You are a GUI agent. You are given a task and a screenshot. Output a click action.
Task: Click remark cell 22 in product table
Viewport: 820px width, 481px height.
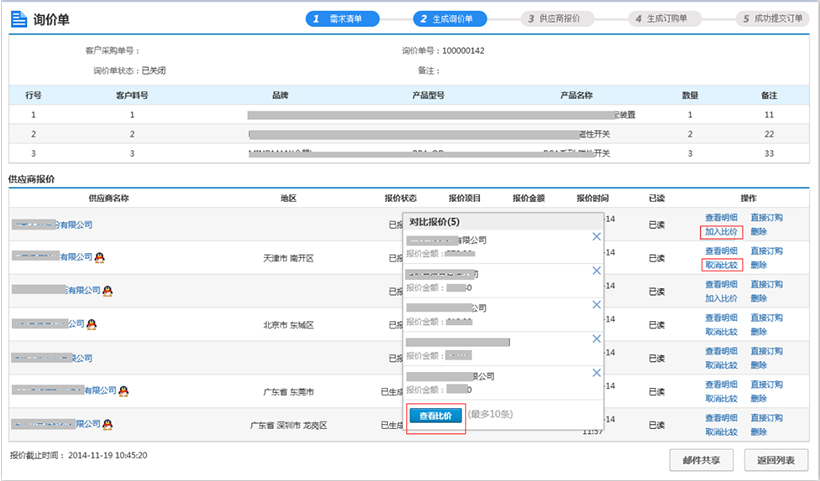coord(769,134)
